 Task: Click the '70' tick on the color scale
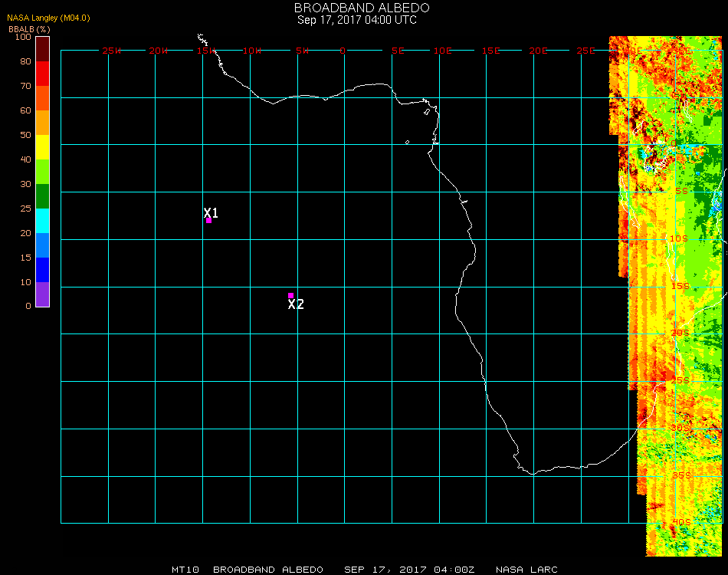tap(25, 86)
